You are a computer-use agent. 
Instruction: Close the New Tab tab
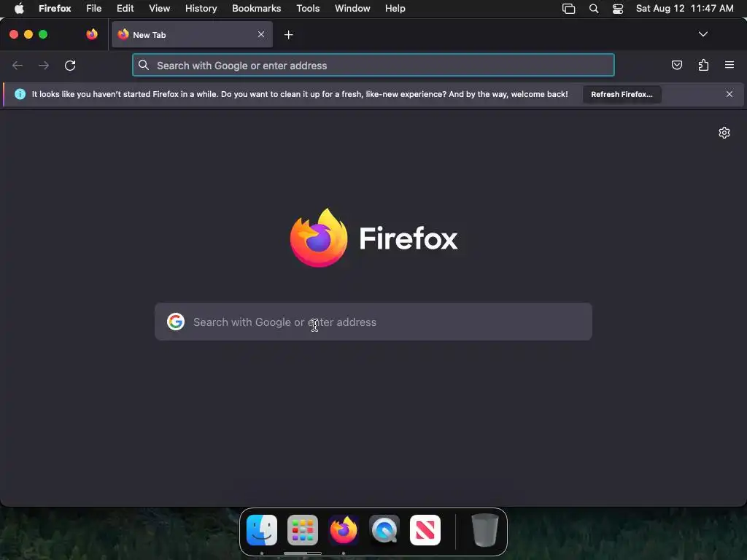tap(261, 34)
